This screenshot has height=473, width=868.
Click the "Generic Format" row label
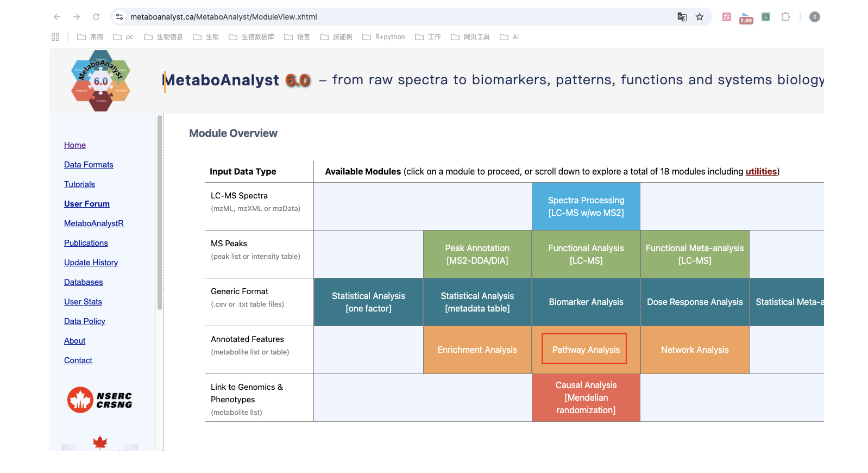pos(240,291)
